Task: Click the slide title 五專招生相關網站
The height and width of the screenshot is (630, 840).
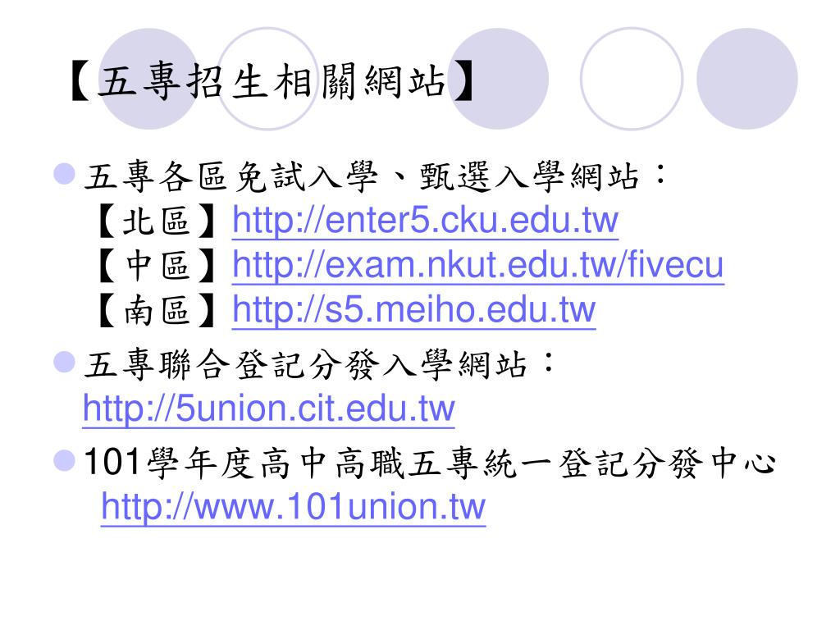Action: pyautogui.click(x=272, y=81)
